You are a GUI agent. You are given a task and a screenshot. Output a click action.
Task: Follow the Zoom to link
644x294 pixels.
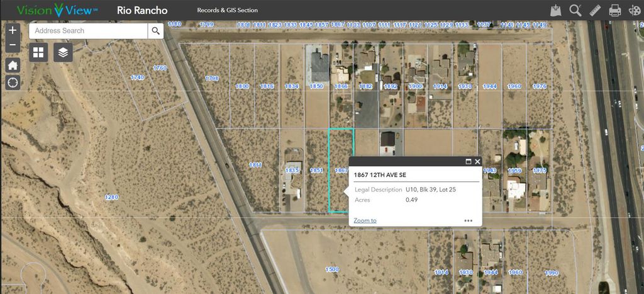point(365,220)
